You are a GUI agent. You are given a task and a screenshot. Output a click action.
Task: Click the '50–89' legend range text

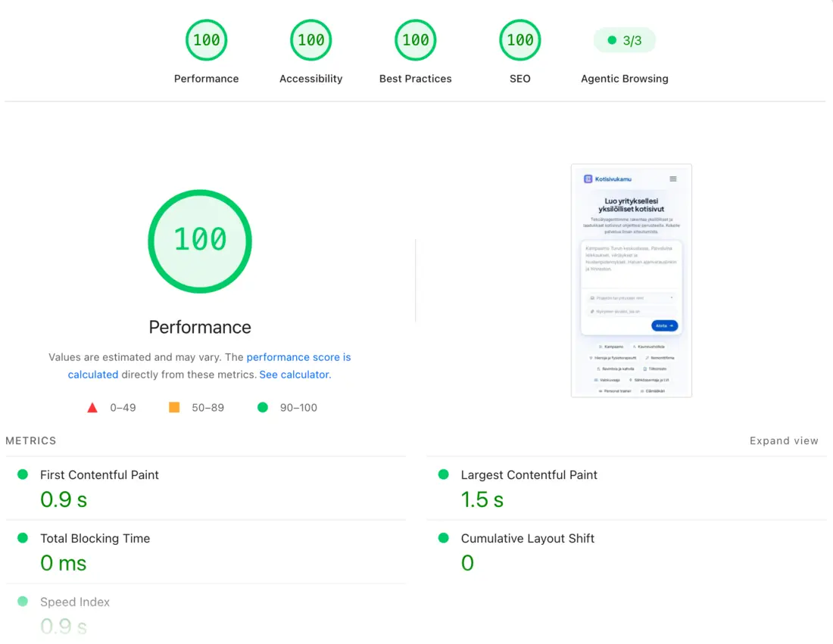(x=207, y=408)
